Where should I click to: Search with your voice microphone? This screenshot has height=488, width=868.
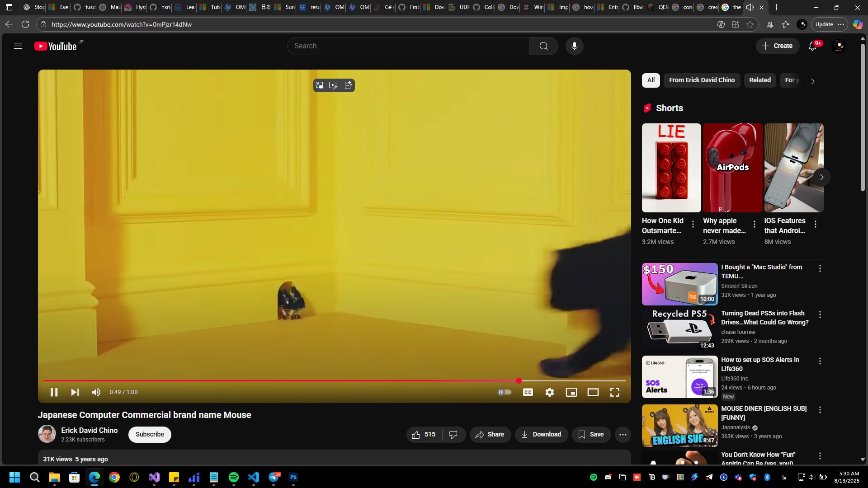(x=574, y=46)
